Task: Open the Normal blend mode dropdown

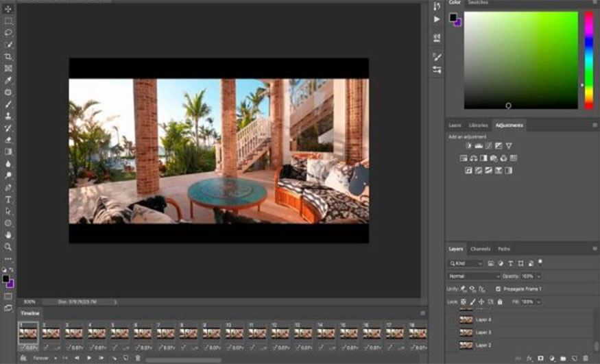Action: pos(474,276)
